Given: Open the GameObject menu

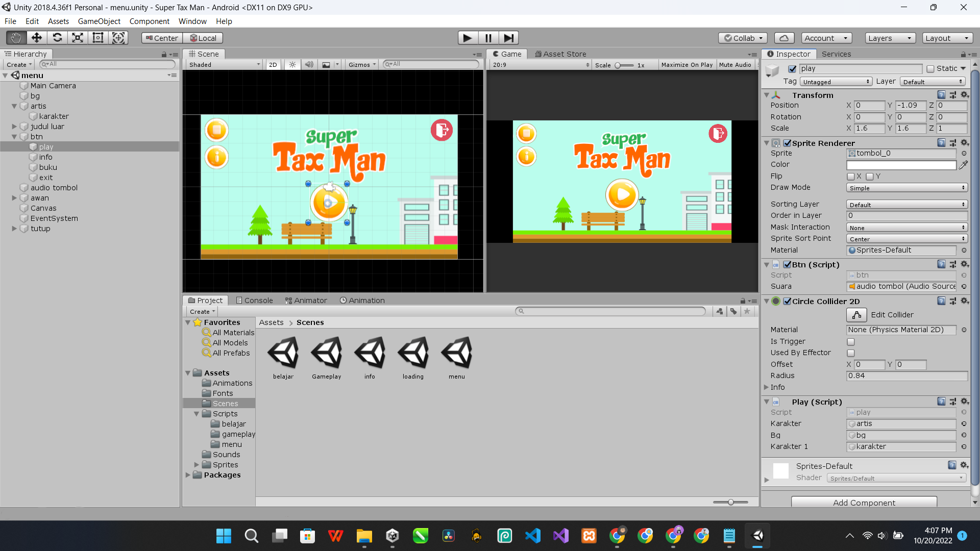Looking at the screenshot, I should [x=99, y=21].
